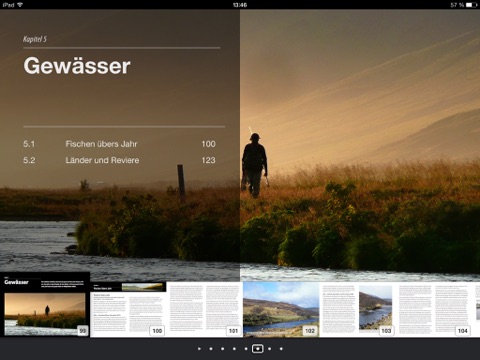Tap the Gewässer chapter title
The width and height of the screenshot is (480, 360).
click(x=77, y=66)
